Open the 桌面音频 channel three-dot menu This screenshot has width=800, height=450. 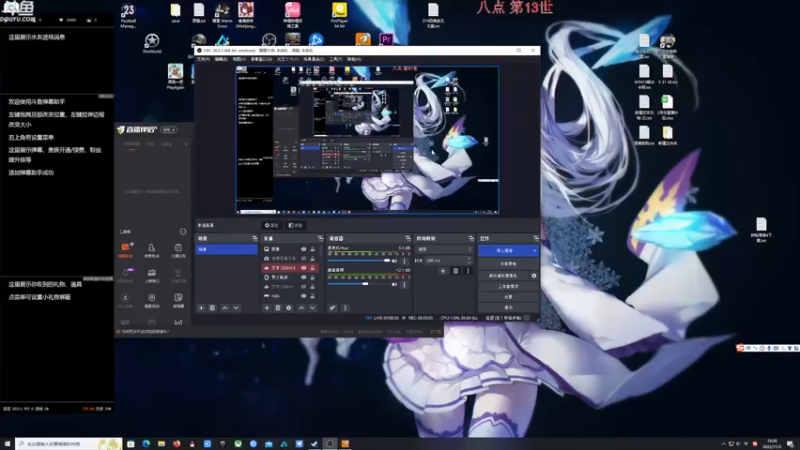[405, 284]
